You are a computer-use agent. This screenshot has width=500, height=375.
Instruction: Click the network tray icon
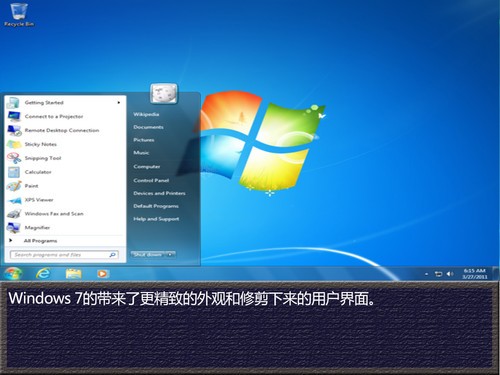[x=438, y=274]
